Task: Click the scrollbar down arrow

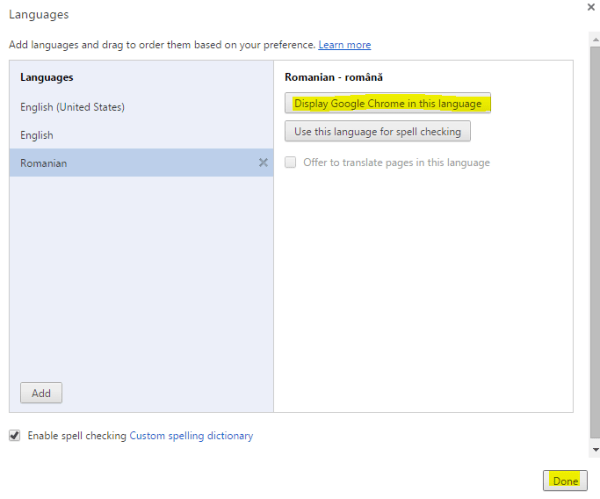Action: 595,450
